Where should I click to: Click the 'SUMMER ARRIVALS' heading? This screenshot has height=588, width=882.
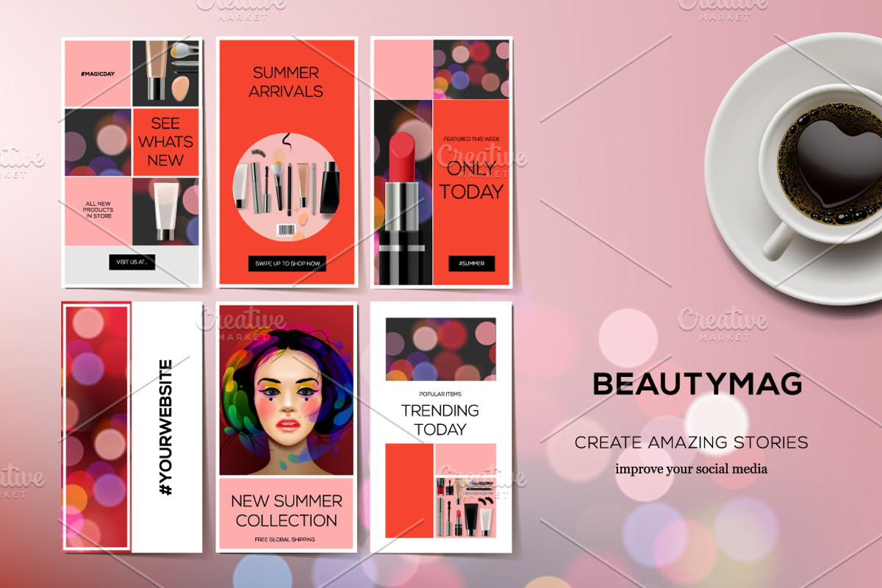click(x=286, y=82)
